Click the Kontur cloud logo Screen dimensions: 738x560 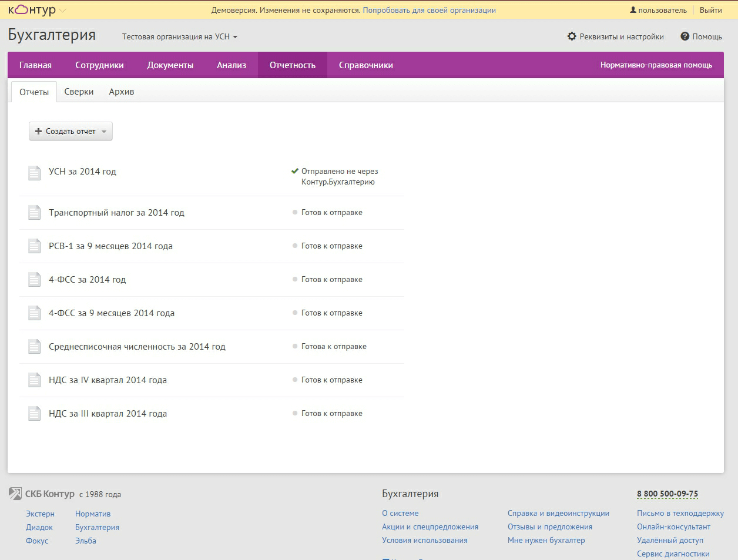pyautogui.click(x=32, y=10)
